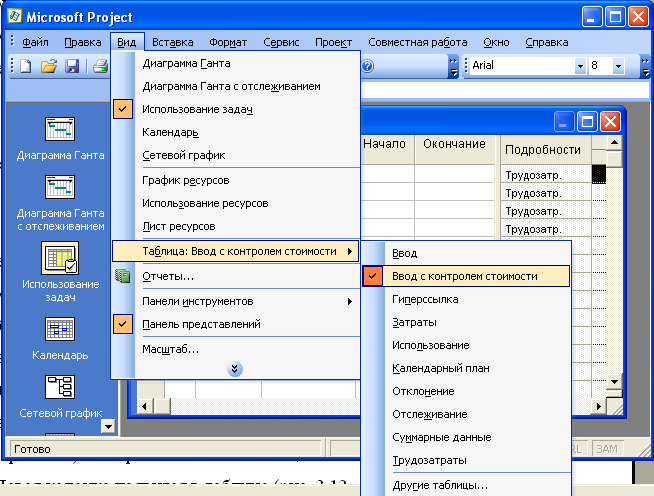Select Сетевой график icon in view bar
This screenshot has height=496, width=654.
point(60,387)
